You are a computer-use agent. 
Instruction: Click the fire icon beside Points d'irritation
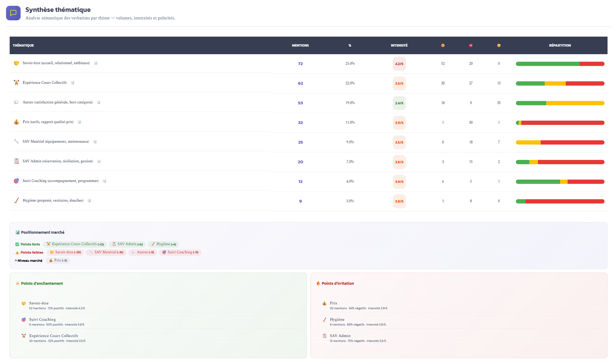click(318, 284)
